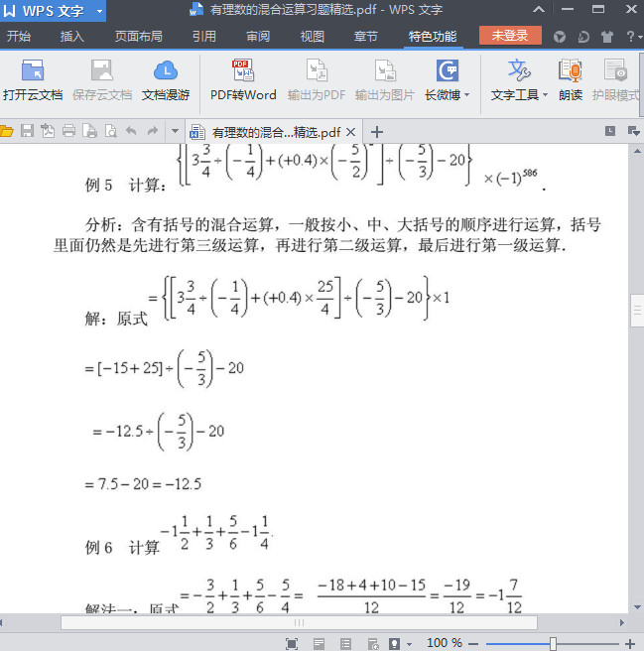Print the document using printer icon
The height and width of the screenshot is (651, 644).
tap(68, 131)
